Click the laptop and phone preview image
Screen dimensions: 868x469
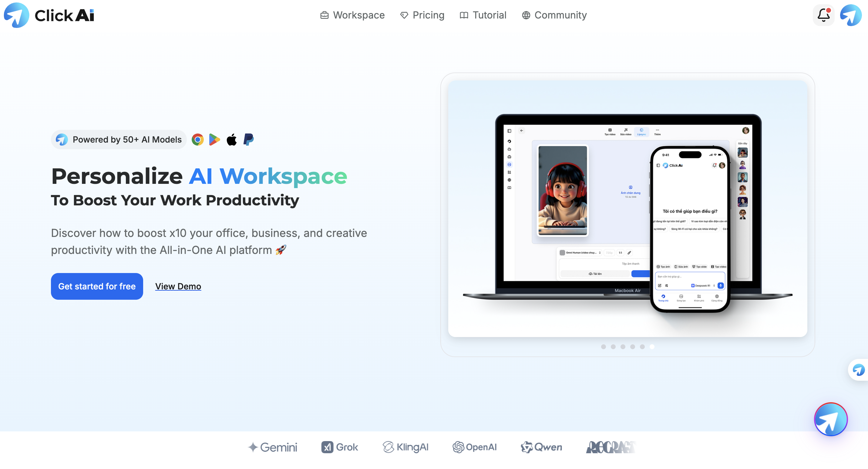(x=627, y=209)
